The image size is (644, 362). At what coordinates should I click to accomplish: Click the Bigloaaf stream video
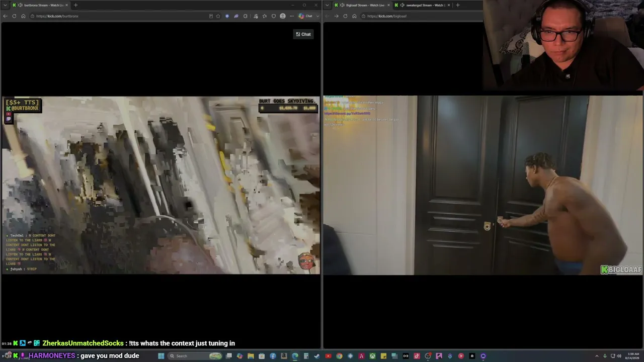pos(483,185)
